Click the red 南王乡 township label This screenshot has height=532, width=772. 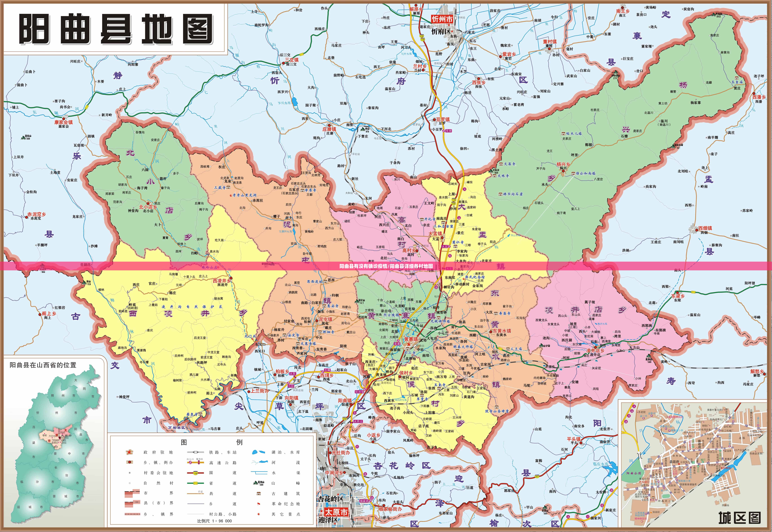coord(623,11)
